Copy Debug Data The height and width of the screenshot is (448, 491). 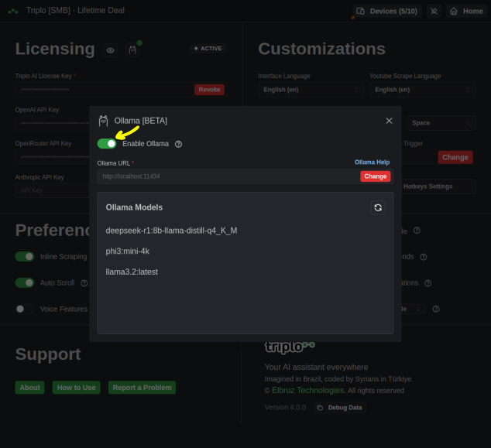(x=340, y=408)
